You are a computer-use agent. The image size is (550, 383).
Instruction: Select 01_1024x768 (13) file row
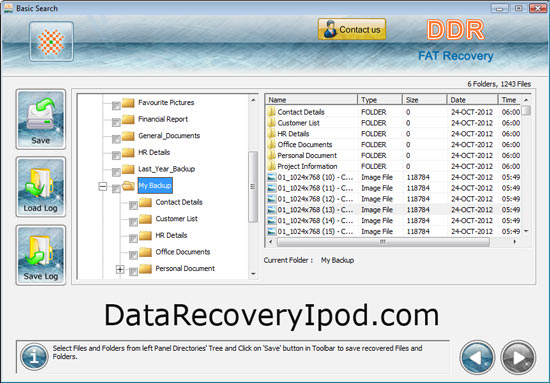click(393, 210)
